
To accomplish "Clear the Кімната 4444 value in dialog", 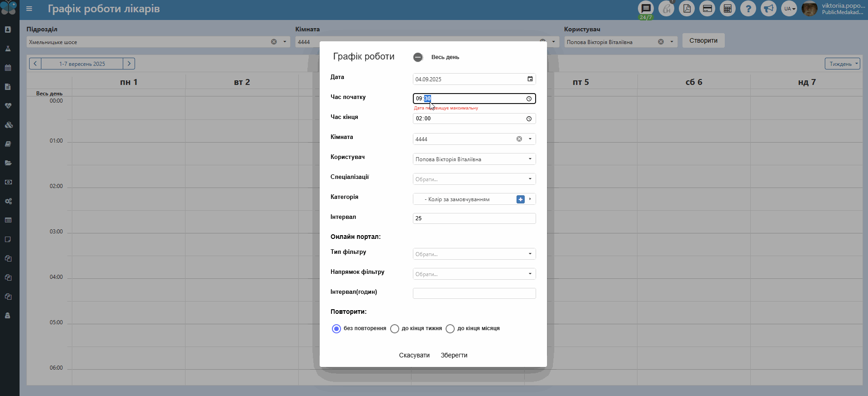I will (x=519, y=139).
